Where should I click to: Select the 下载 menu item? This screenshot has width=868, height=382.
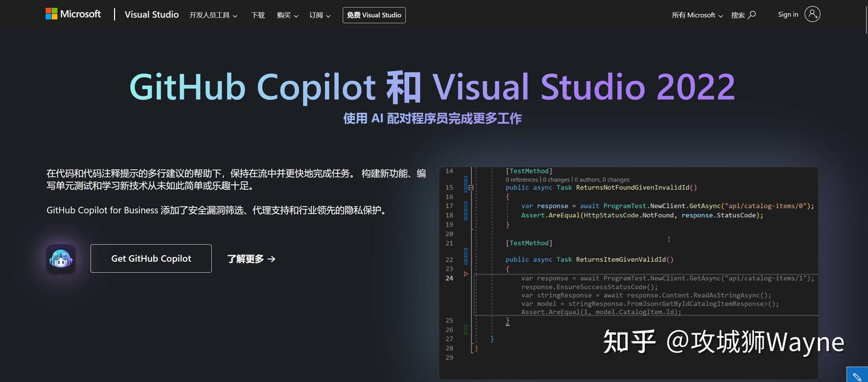257,14
